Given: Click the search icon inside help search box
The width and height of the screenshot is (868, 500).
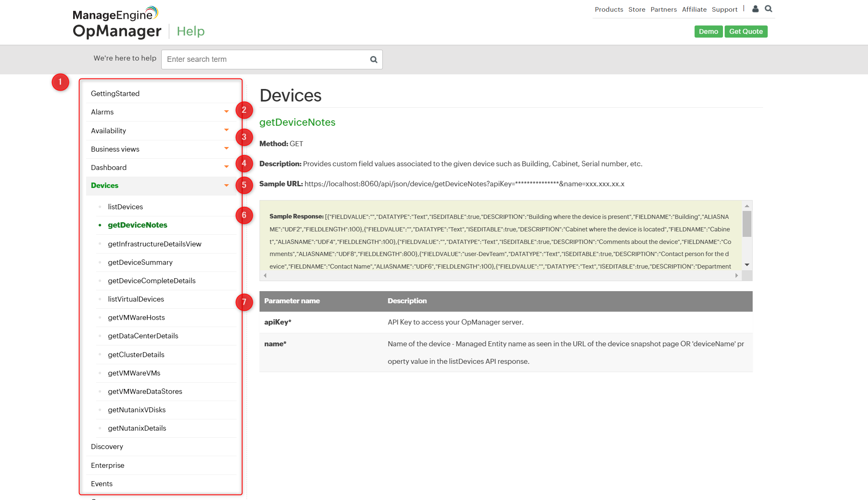Looking at the screenshot, I should [x=374, y=60].
